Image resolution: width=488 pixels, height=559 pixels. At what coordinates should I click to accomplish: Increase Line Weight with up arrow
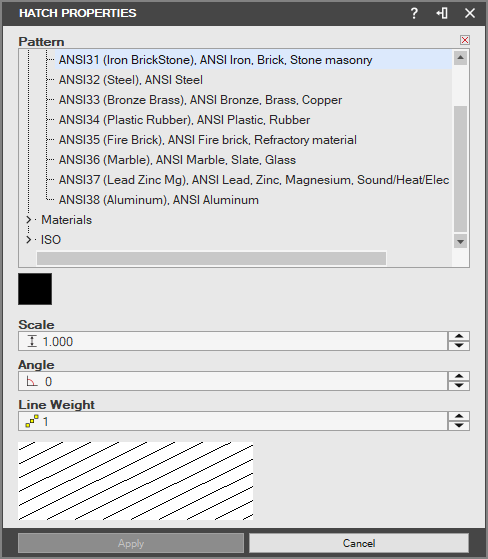click(x=459, y=416)
